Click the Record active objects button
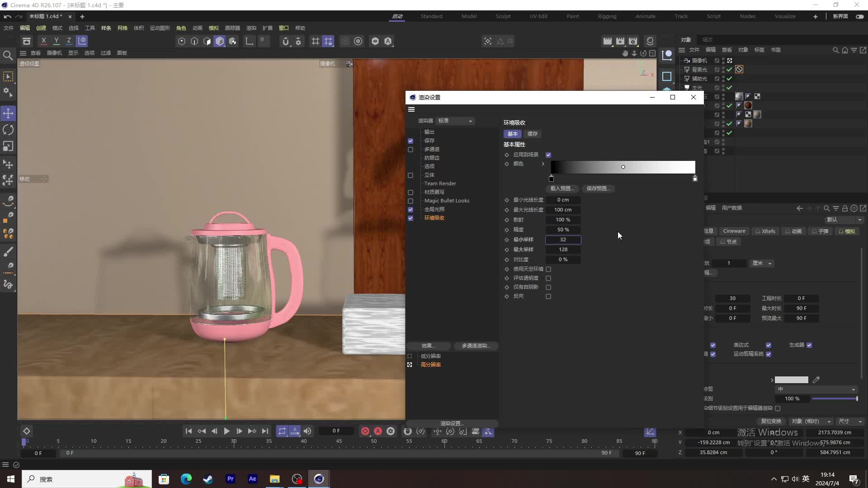This screenshot has width=868, height=488. (365, 432)
